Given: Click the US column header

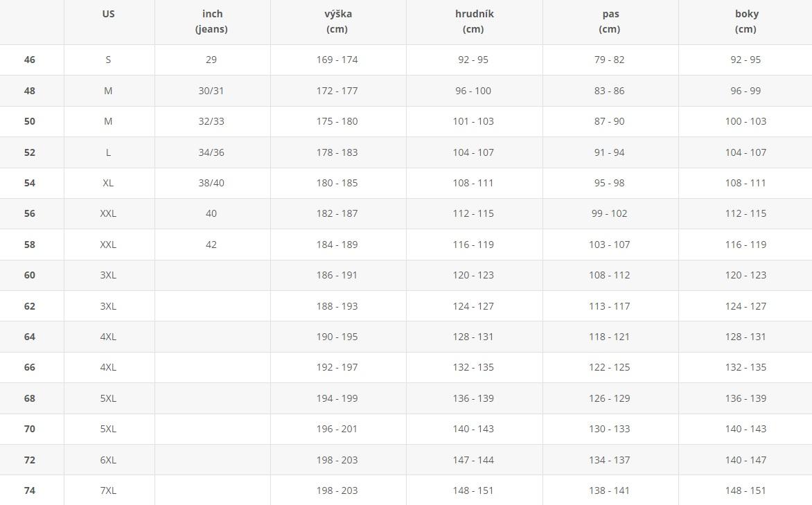Looking at the screenshot, I should (108, 14).
